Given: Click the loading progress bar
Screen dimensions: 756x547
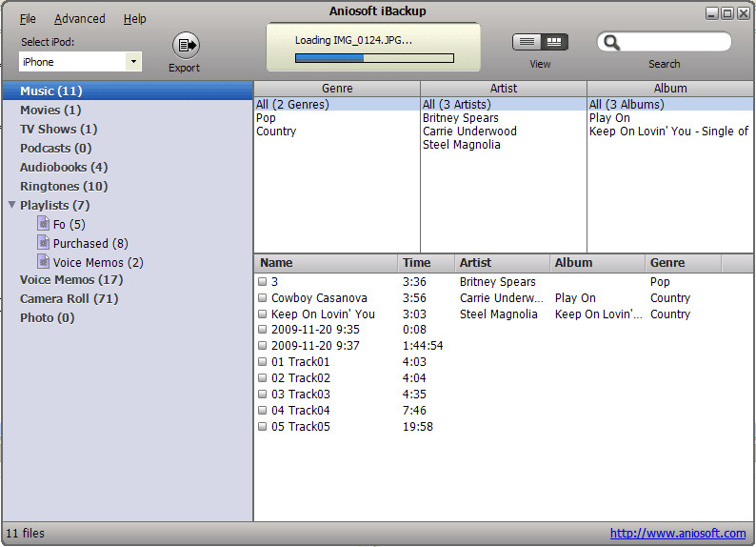Looking at the screenshot, I should point(374,58).
